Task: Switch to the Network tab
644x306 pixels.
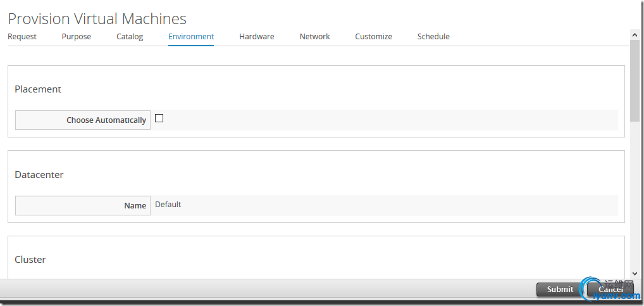Action: (x=315, y=37)
